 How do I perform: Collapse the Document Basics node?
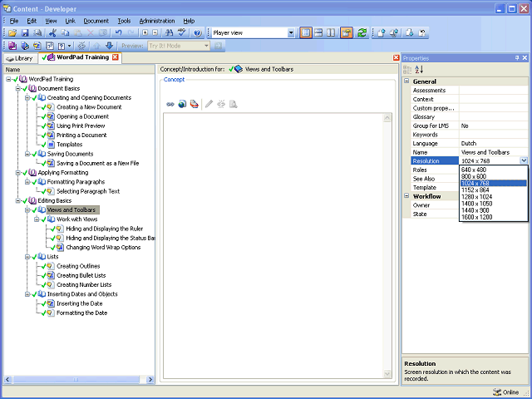coord(17,89)
